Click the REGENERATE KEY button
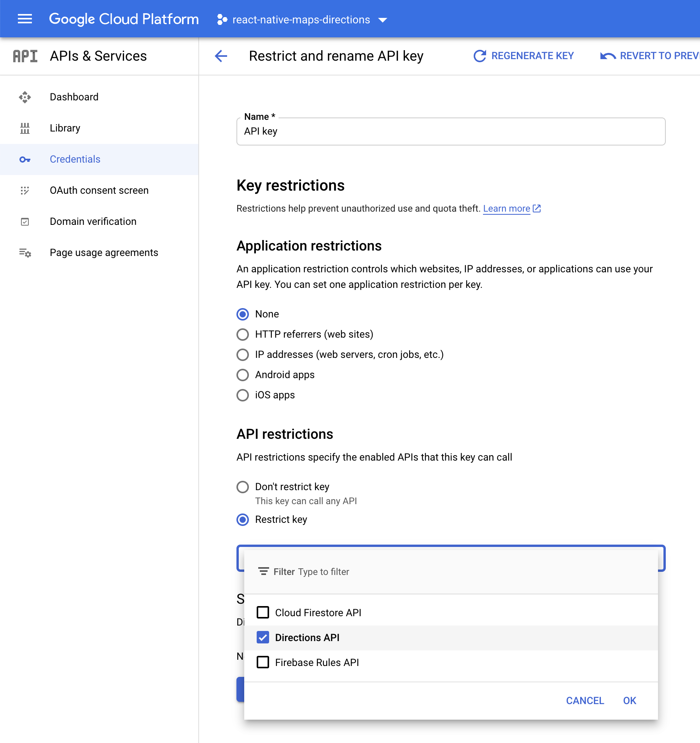700x743 pixels. click(524, 56)
